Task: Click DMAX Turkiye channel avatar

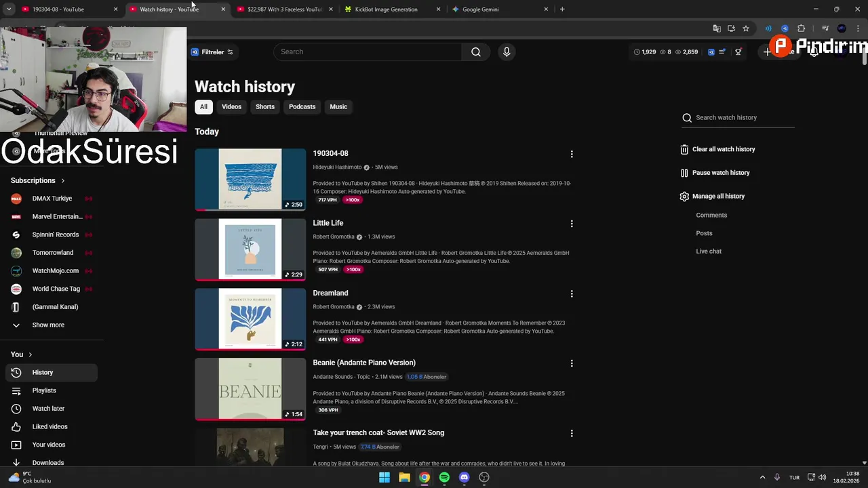Action: [16, 199]
